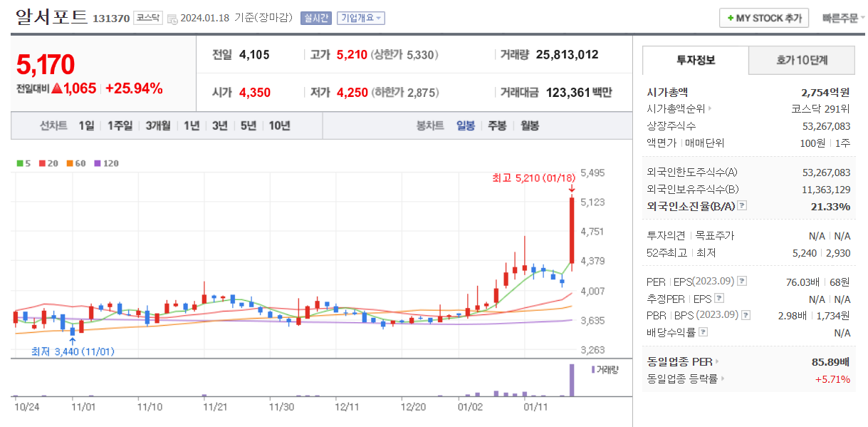
Task: Open the 동일업종 등락률 link
Action: (x=685, y=379)
